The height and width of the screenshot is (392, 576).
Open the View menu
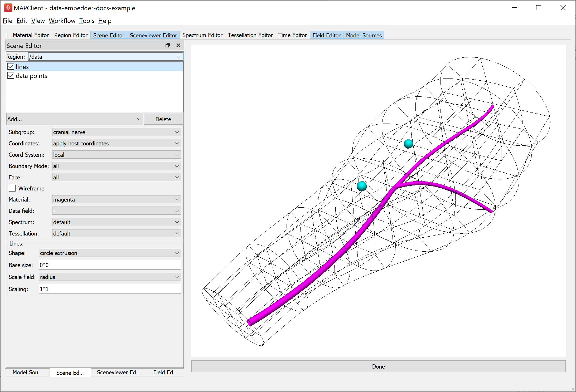[38, 21]
